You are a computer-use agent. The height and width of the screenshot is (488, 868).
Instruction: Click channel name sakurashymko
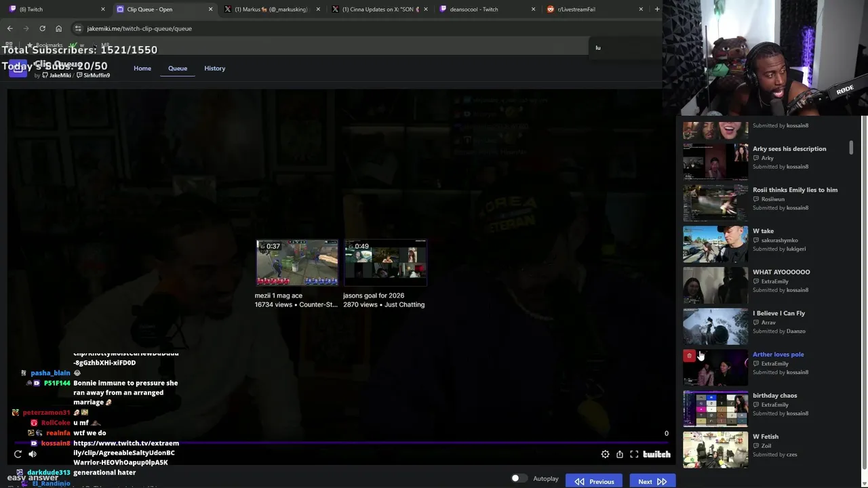pos(779,241)
